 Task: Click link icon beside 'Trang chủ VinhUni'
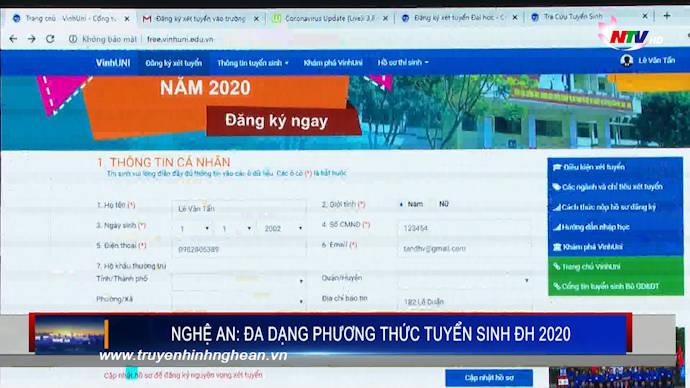click(x=557, y=267)
